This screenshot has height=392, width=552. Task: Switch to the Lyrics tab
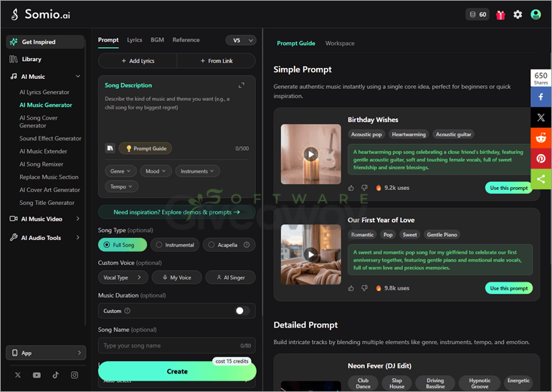pyautogui.click(x=135, y=40)
